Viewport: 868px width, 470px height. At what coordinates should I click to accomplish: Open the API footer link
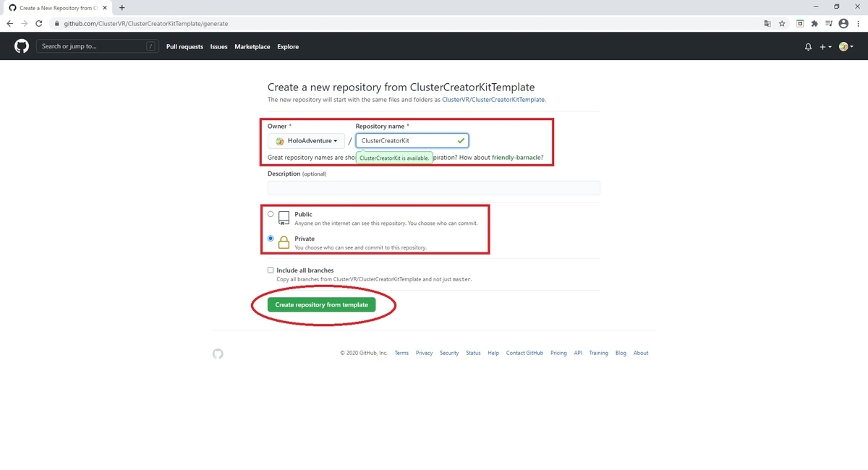coord(578,353)
